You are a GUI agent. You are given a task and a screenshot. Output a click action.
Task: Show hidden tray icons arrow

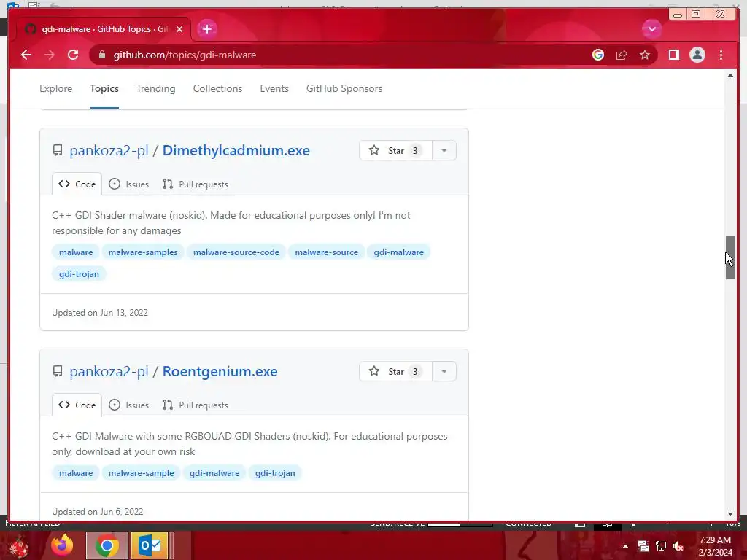click(x=625, y=546)
